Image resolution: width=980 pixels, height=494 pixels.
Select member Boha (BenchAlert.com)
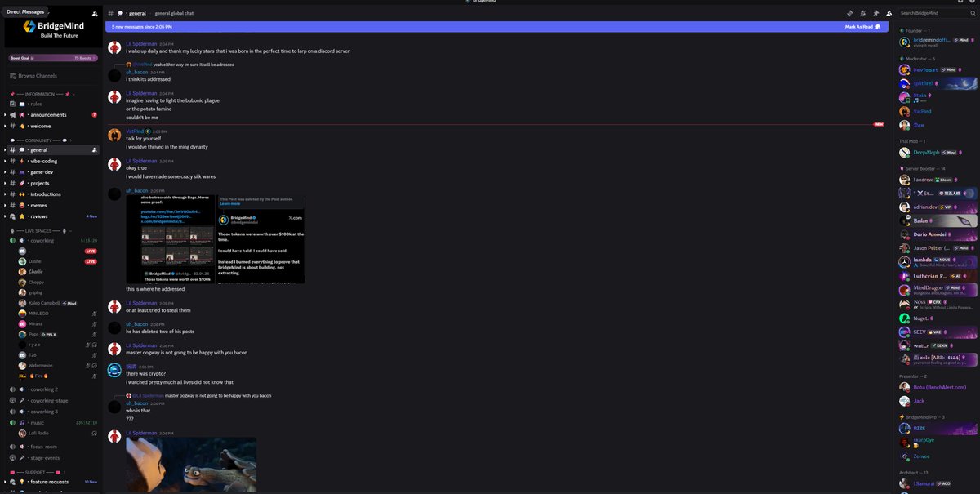pyautogui.click(x=938, y=387)
